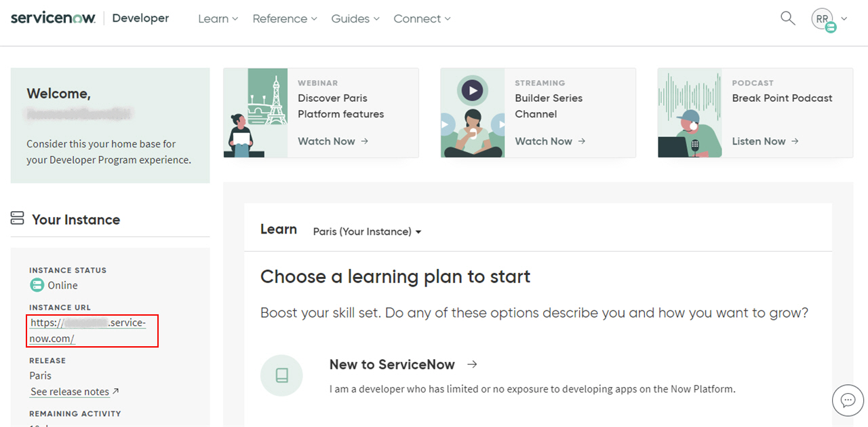Open the Paris (Your Instance) dropdown
The width and height of the screenshot is (868, 427).
pyautogui.click(x=367, y=231)
